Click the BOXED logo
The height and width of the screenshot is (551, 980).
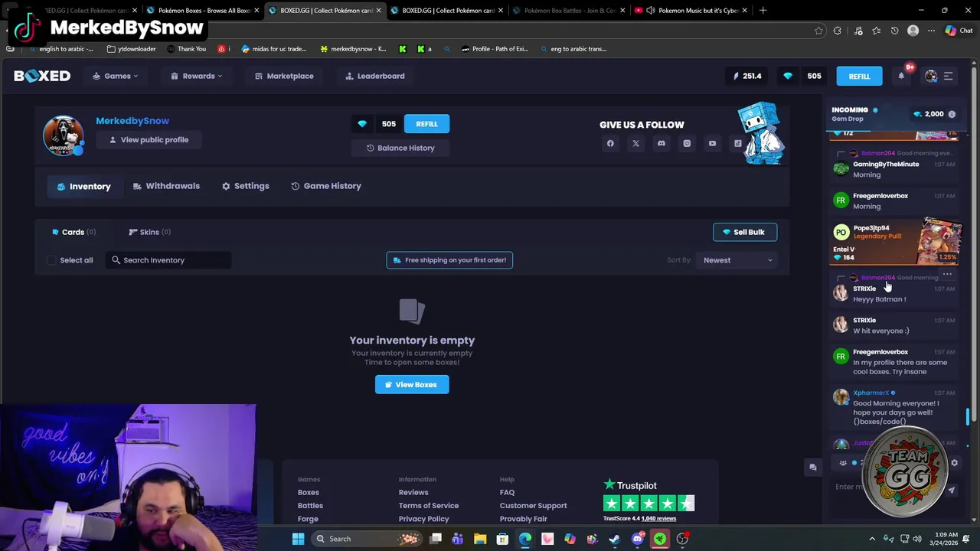point(42,76)
